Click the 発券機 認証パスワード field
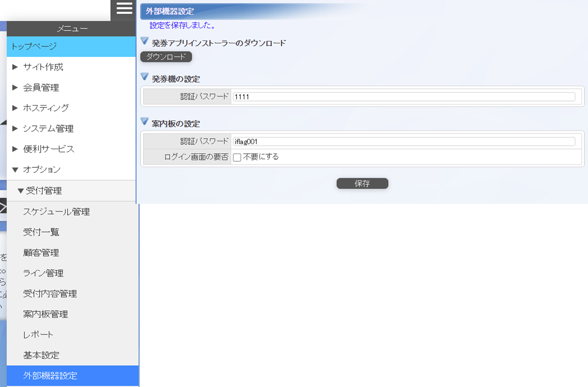 pos(404,97)
